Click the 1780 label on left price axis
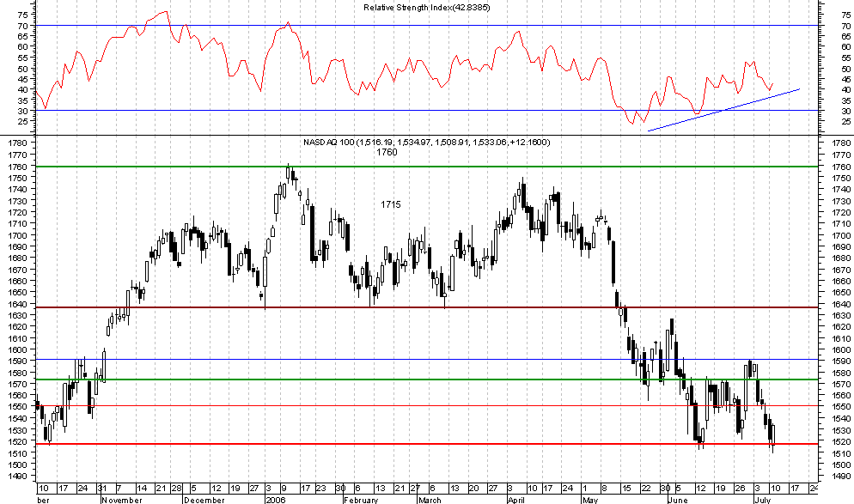Viewport: 854px width, 504px height. pos(18,143)
